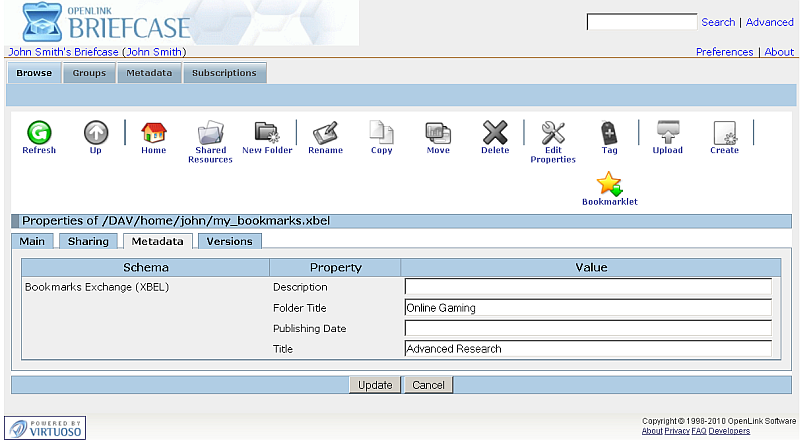This screenshot has width=800, height=441.
Task: Create a New Folder
Action: (266, 133)
